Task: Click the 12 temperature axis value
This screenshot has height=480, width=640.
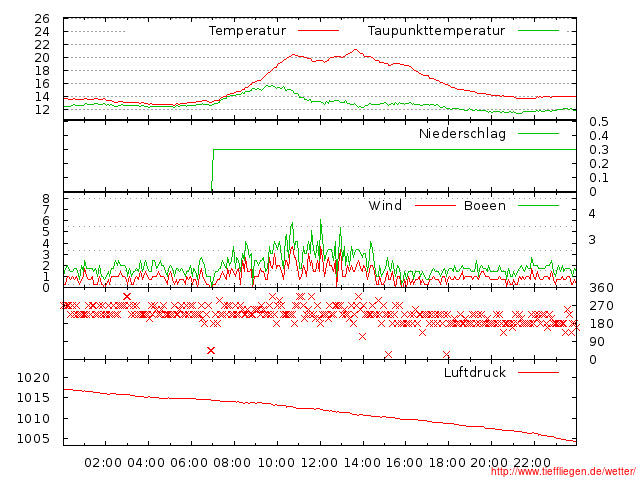Action: pos(42,110)
